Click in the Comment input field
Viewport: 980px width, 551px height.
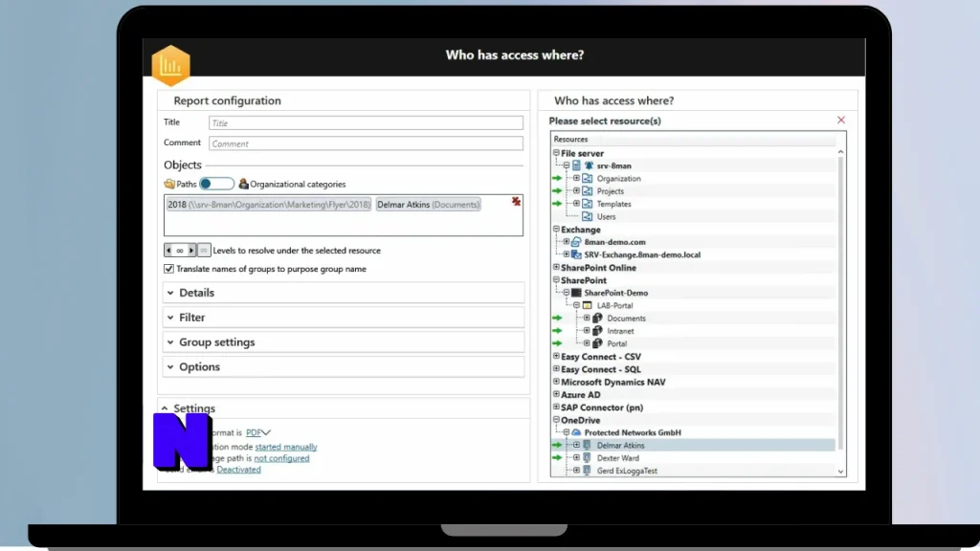coord(366,143)
